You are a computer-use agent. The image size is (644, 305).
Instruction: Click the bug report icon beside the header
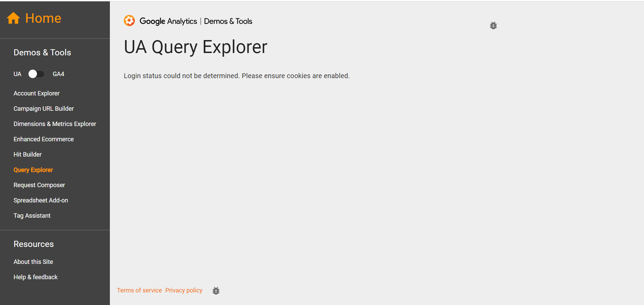click(x=493, y=25)
